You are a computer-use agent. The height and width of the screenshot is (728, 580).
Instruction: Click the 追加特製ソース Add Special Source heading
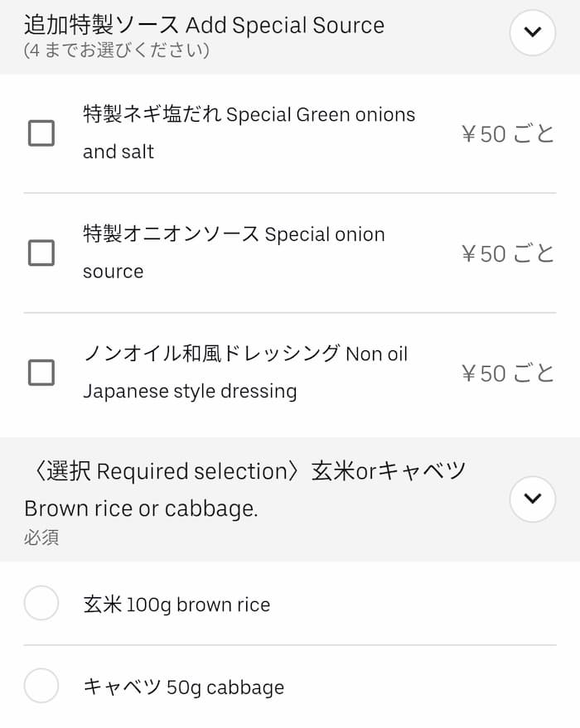(x=204, y=25)
